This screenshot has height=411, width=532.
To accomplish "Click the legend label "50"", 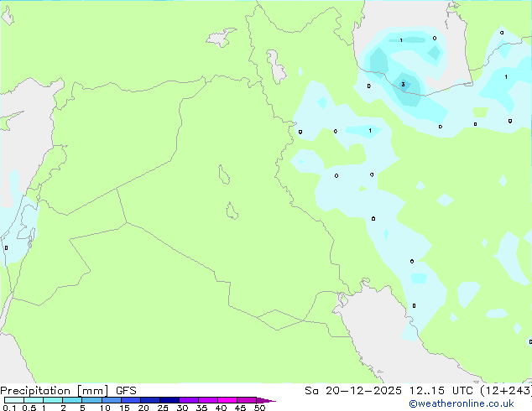I will click(x=259, y=408).
